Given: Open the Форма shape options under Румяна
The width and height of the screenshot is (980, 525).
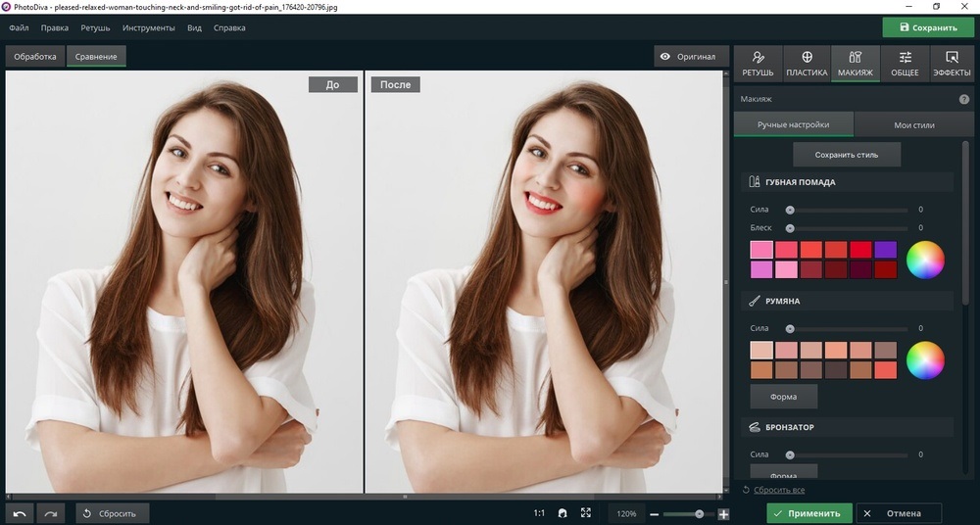Looking at the screenshot, I should [x=783, y=397].
